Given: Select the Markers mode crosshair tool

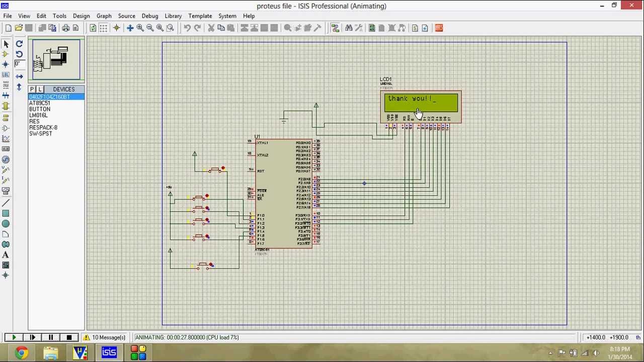Looking at the screenshot, I should coord(6,276).
